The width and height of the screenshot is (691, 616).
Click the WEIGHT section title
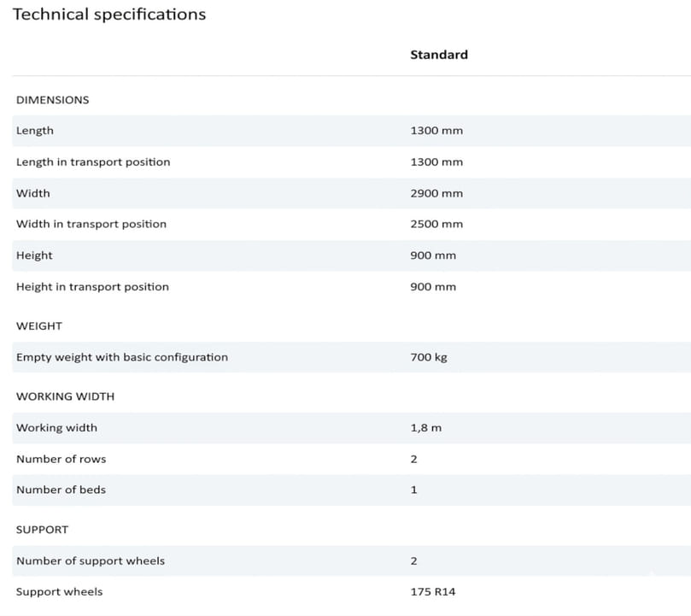click(39, 326)
